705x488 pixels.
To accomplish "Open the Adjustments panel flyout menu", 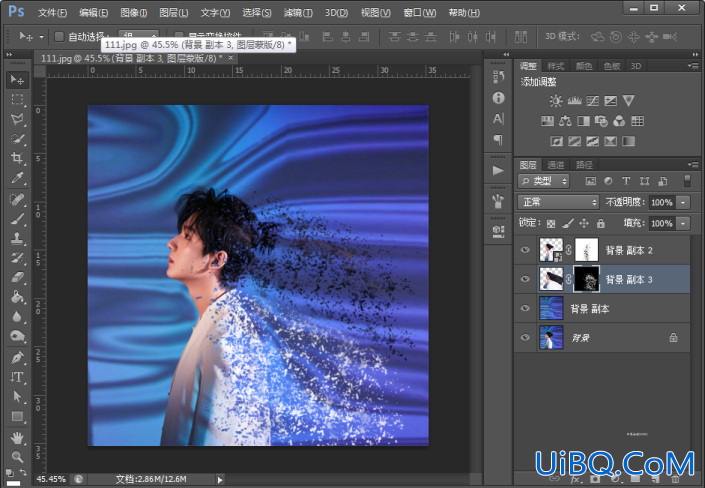I will click(693, 66).
